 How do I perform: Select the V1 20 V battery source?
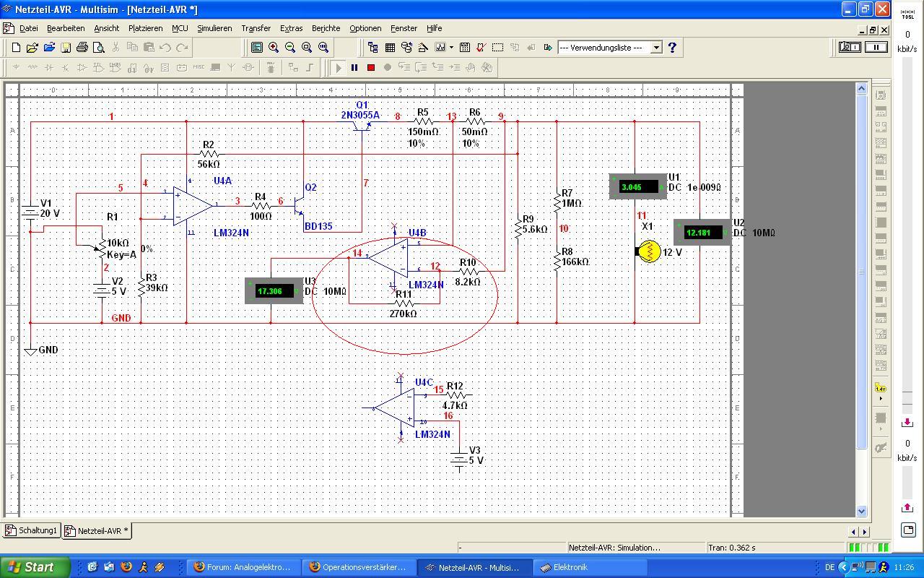pyautogui.click(x=30, y=212)
